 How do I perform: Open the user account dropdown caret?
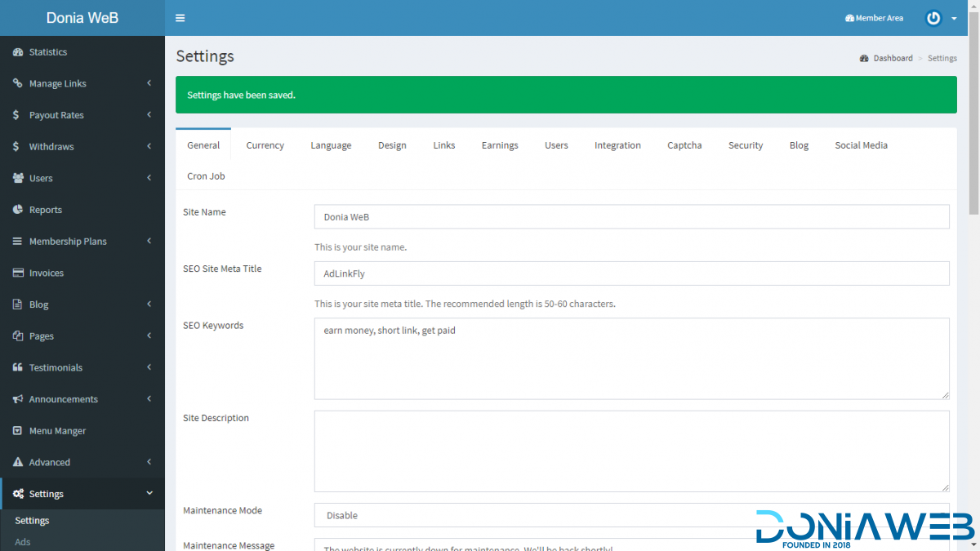pyautogui.click(x=954, y=19)
